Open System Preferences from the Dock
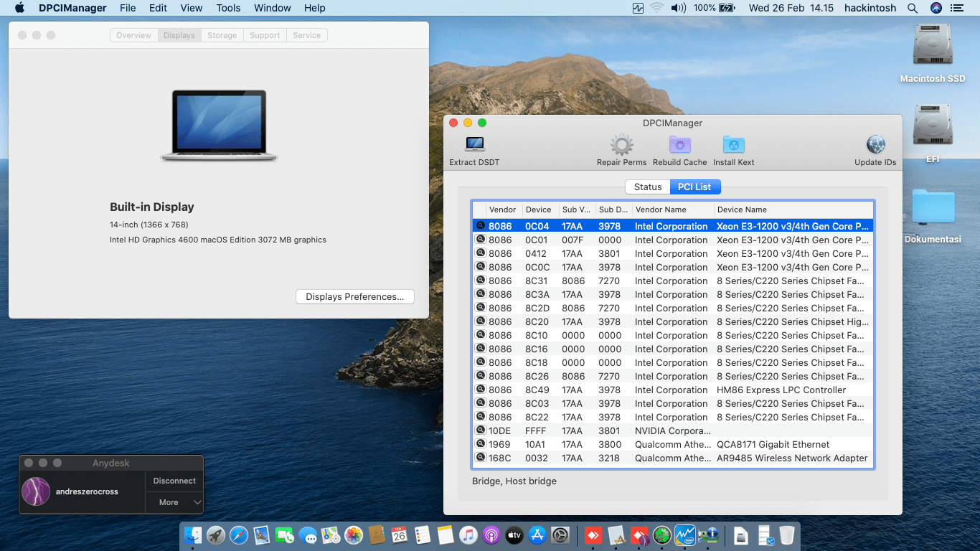 point(560,535)
